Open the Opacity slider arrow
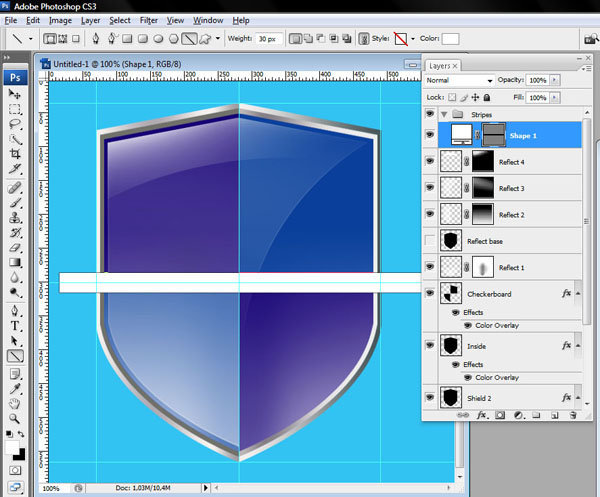600x497 pixels. point(554,80)
